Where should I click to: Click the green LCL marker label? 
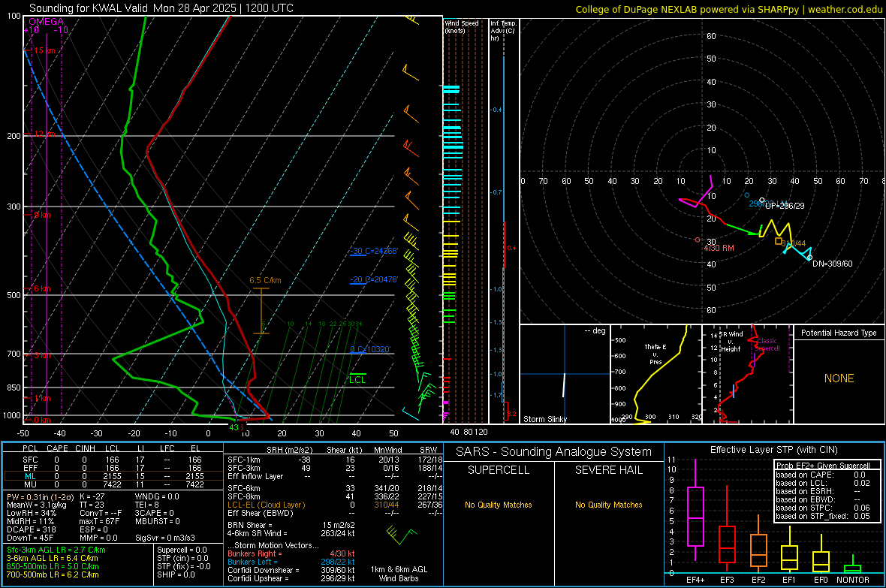coord(357,380)
